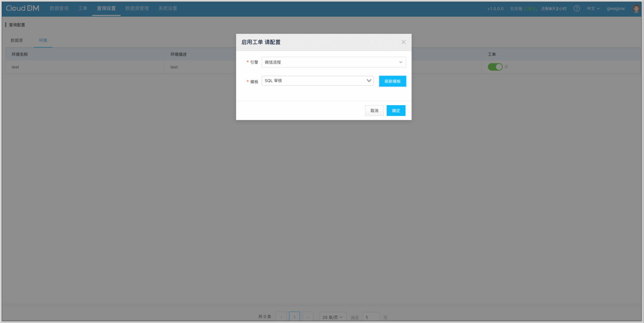This screenshot has width=644, height=323.
Task: Confirm with the 确定 button
Action: click(396, 111)
